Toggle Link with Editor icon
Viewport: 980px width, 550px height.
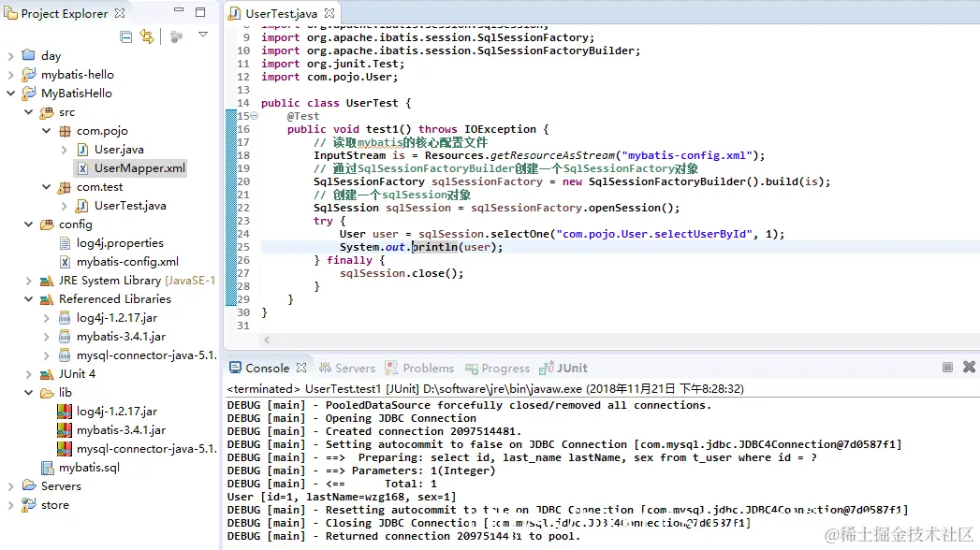pyautogui.click(x=147, y=36)
